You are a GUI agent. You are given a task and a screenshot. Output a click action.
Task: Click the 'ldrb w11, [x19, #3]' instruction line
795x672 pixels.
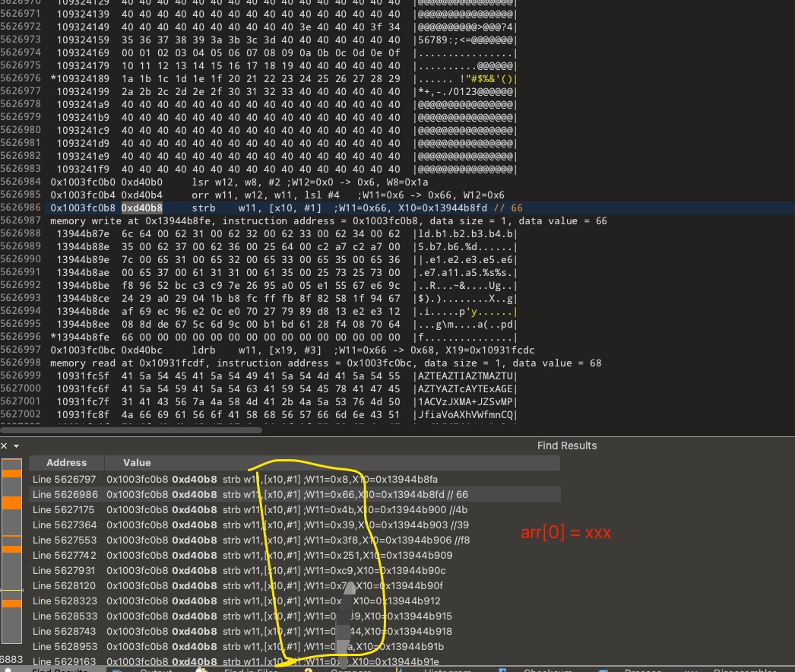(293, 350)
